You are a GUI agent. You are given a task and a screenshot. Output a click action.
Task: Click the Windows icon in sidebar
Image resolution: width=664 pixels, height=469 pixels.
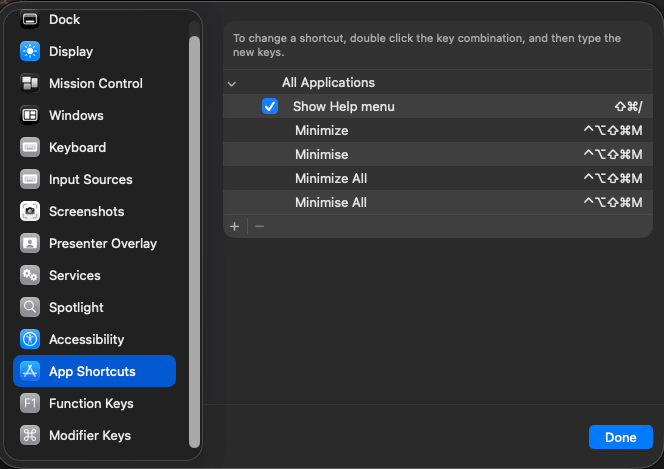tap(30, 115)
